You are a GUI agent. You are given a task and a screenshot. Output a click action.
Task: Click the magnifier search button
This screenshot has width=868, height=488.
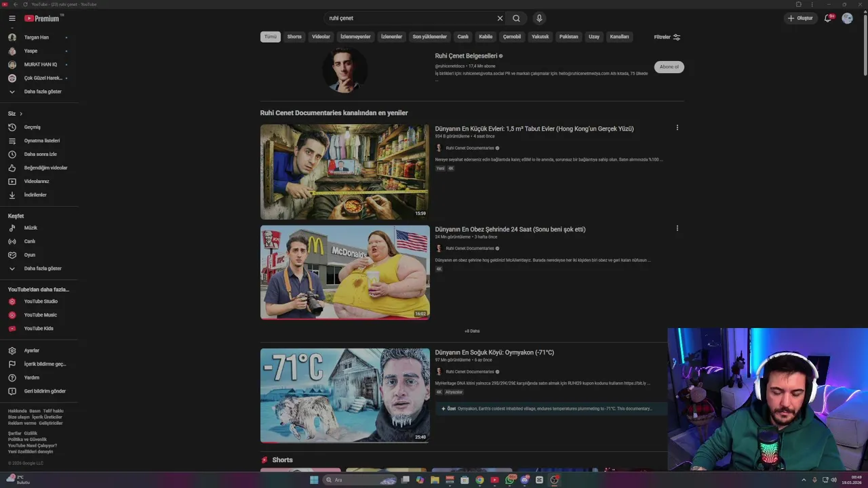517,18
